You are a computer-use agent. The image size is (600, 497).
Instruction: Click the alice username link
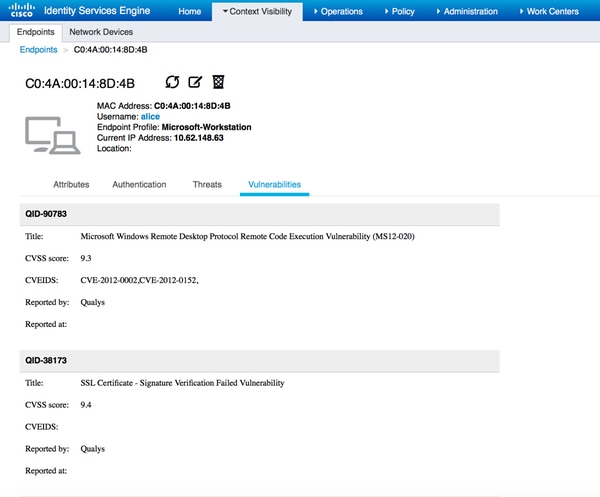pyautogui.click(x=150, y=117)
